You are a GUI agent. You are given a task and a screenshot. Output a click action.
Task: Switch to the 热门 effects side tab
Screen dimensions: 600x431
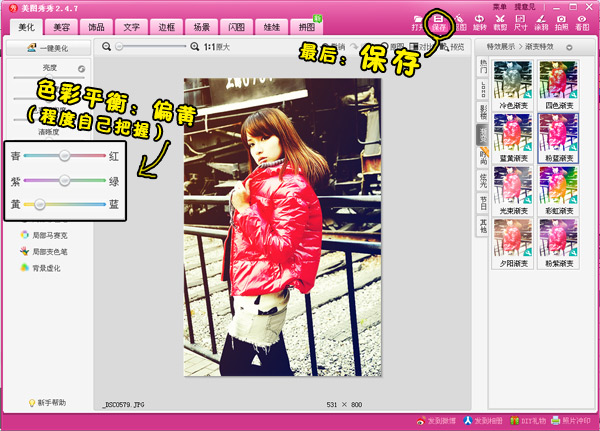[x=484, y=70]
